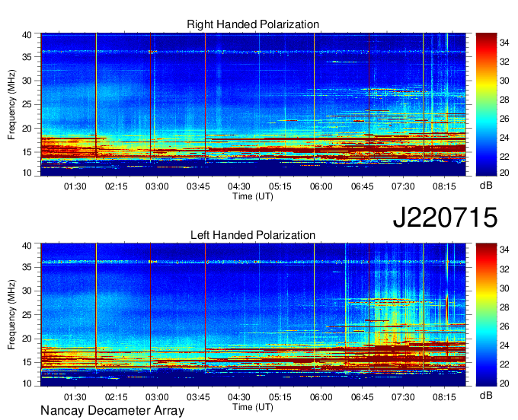Image resolution: width=518 pixels, height=420 pixels.
Task: Click the 15 MHz tick label on upper plot
Action: point(27,152)
